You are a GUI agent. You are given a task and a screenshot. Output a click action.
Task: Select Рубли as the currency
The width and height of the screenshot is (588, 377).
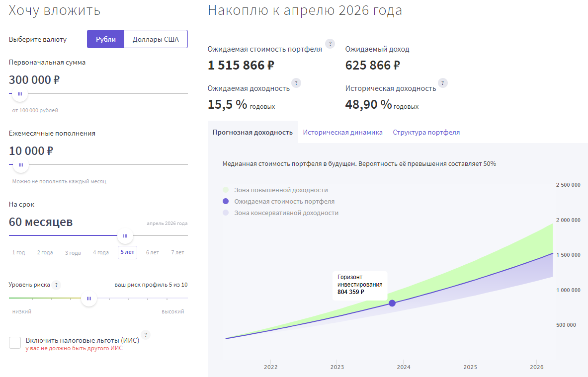106,39
